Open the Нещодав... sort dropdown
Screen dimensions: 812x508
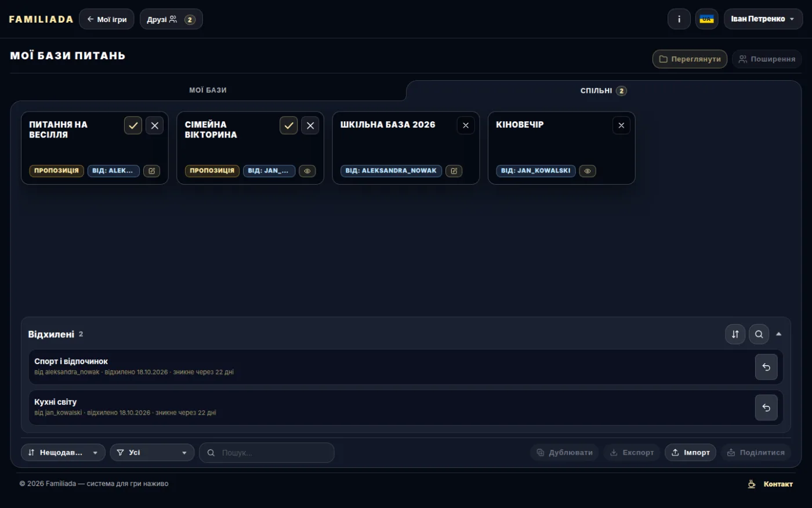[x=63, y=452]
